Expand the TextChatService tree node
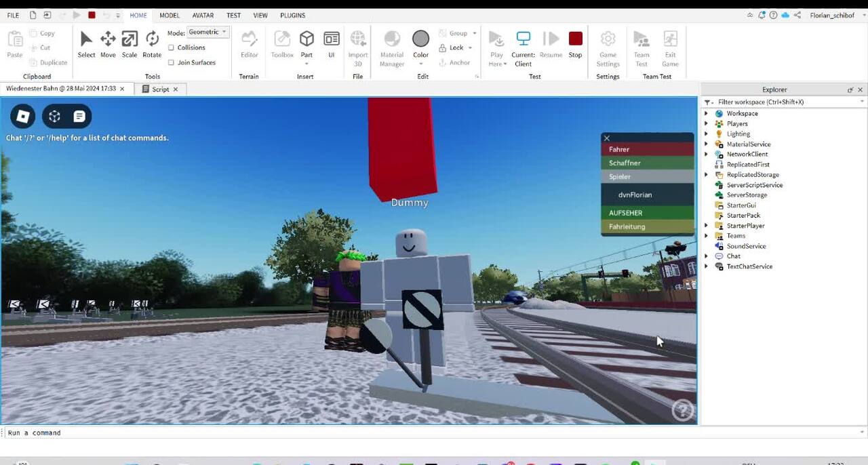Viewport: 868px width, 465px height. click(707, 266)
